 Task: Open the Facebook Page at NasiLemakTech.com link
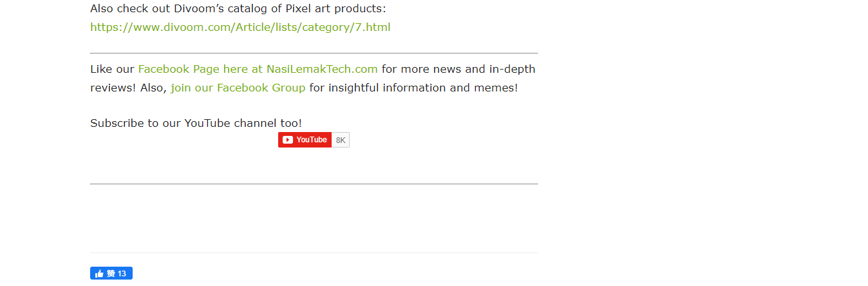258,69
